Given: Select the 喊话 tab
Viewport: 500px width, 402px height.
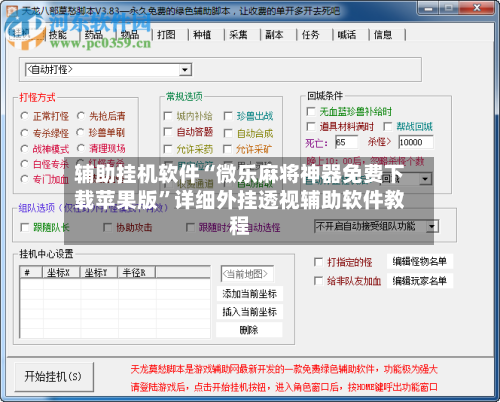Looking at the screenshot, I should (347, 35).
